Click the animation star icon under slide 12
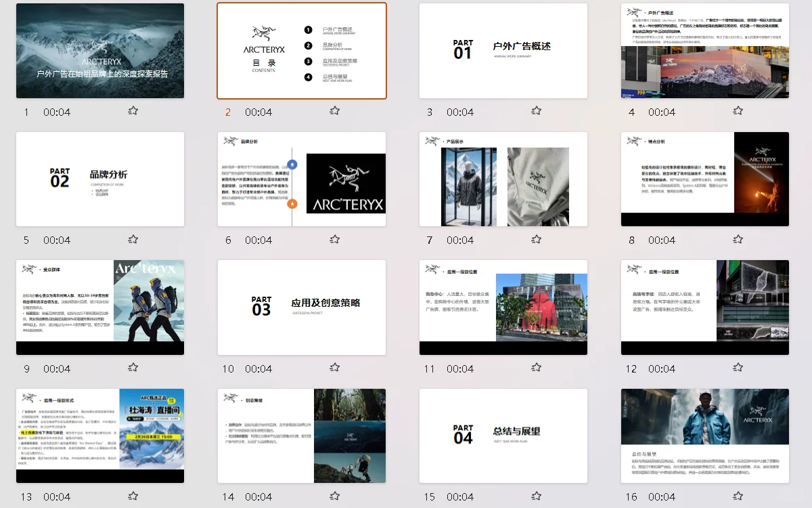The height and width of the screenshot is (508, 812). coord(738,367)
